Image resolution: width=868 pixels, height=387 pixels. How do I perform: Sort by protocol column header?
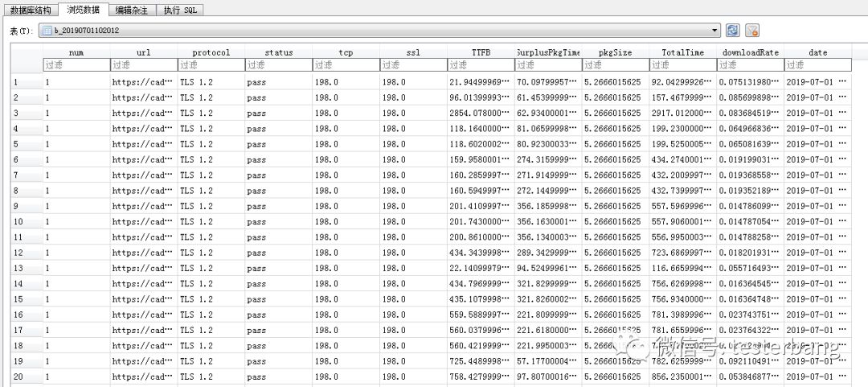[211, 52]
